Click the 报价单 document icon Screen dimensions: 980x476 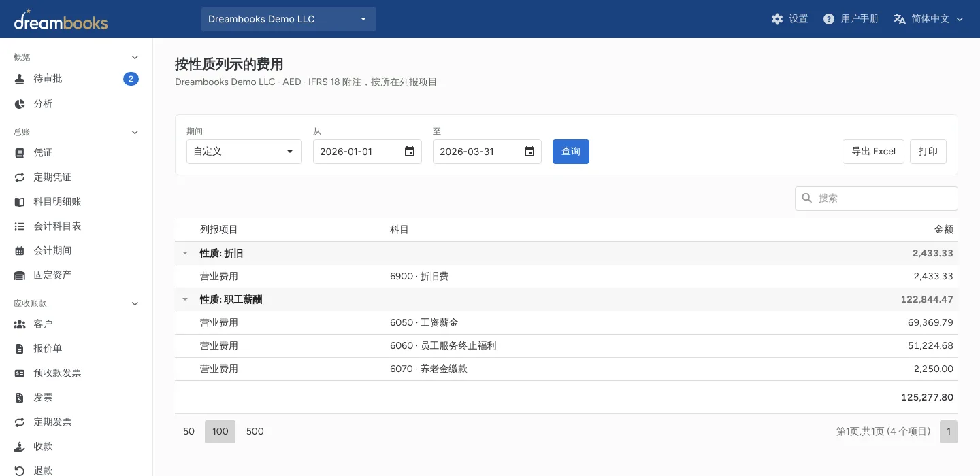point(20,348)
